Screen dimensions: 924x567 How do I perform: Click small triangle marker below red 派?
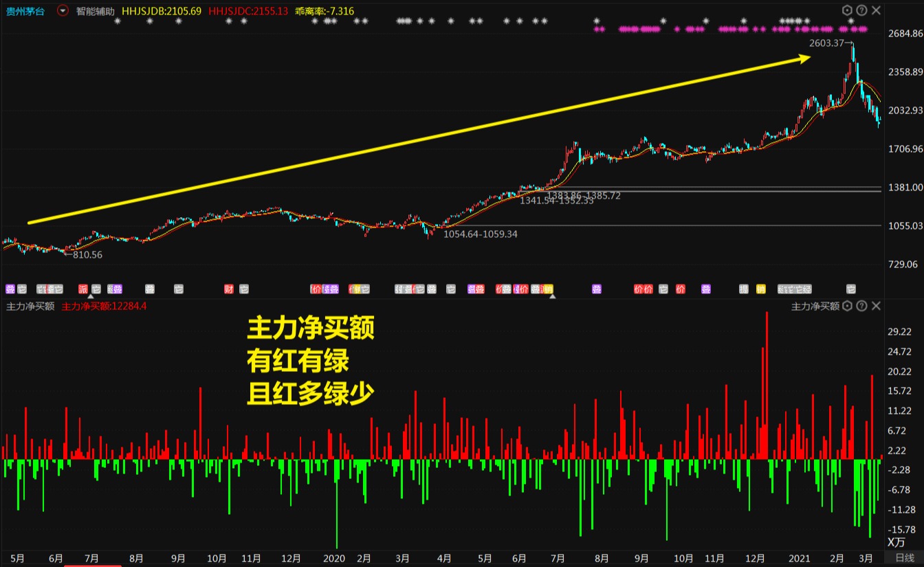[91, 297]
